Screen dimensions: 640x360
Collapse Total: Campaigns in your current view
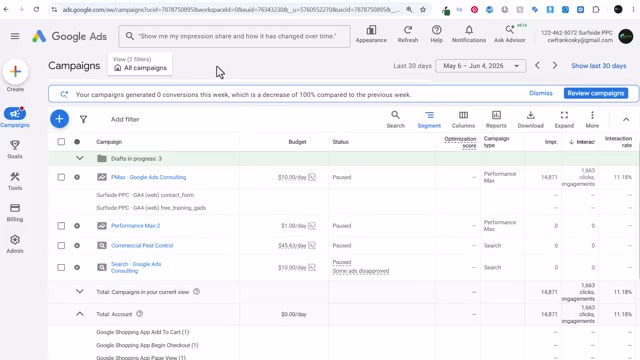tap(80, 291)
